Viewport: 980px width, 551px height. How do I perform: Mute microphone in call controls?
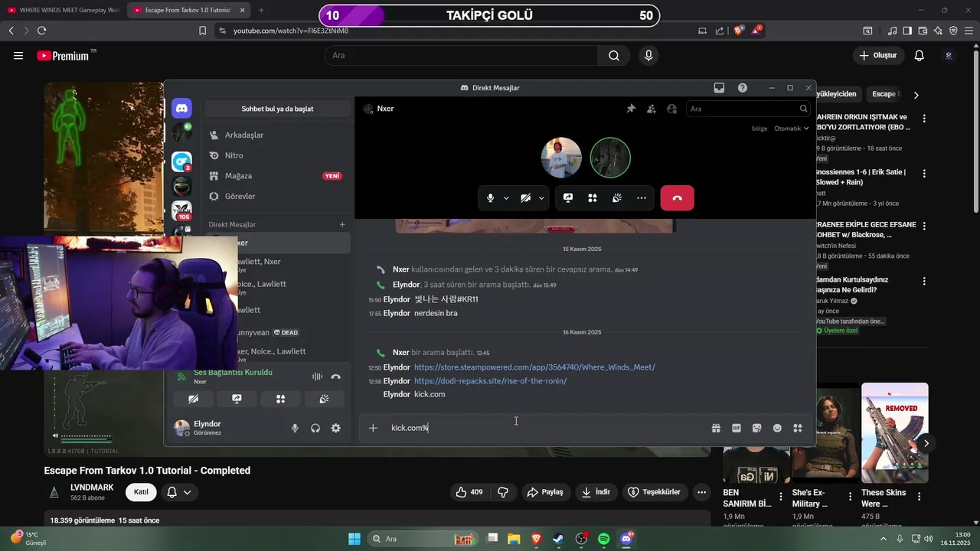[491, 197]
